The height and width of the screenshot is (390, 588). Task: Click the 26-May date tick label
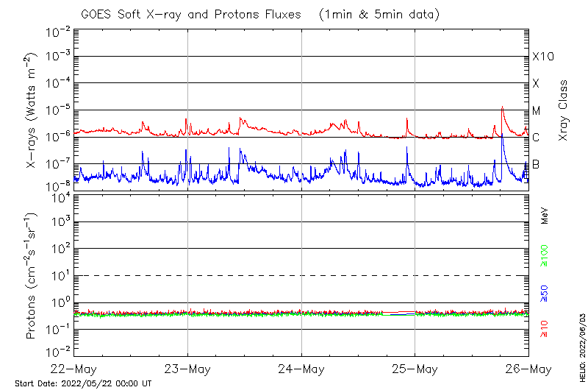[x=527, y=369]
